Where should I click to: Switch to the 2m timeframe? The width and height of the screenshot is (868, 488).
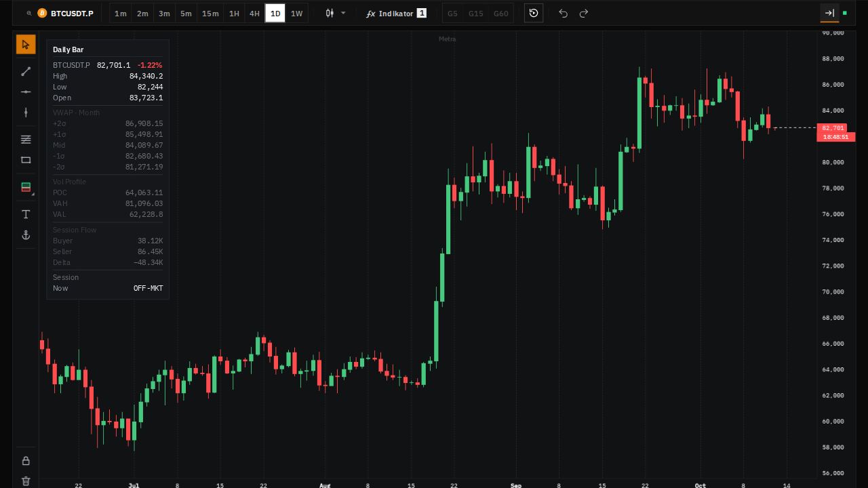(x=142, y=14)
